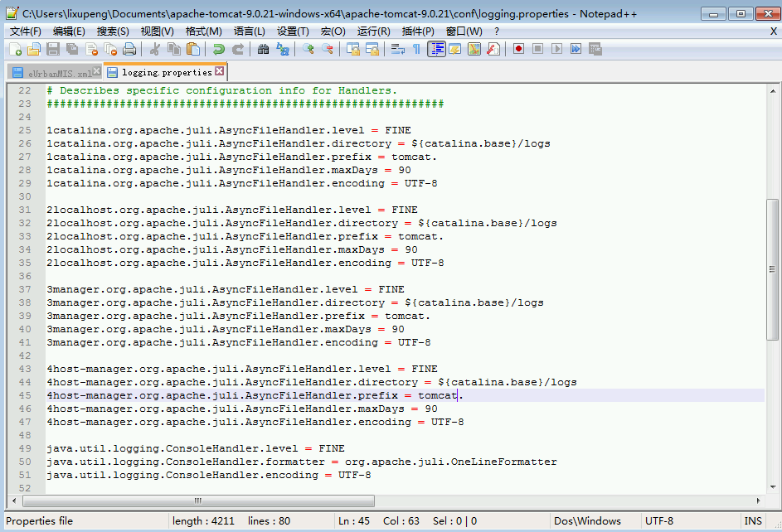Cut selection with the scissors icon
This screenshot has height=532, width=782.
[154, 49]
